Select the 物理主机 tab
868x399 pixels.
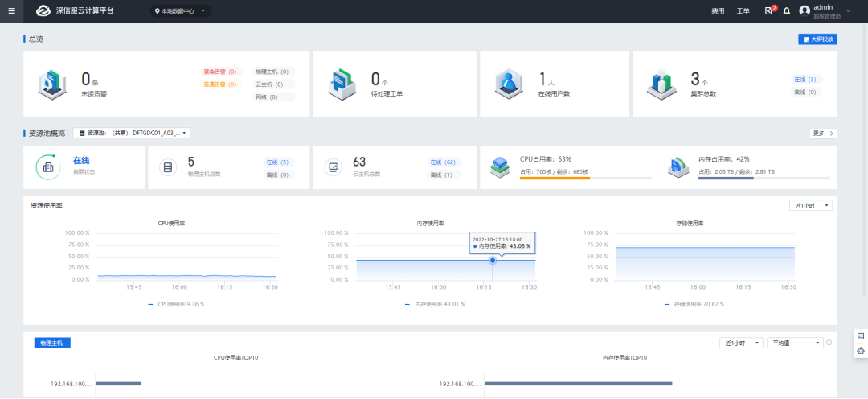click(53, 343)
